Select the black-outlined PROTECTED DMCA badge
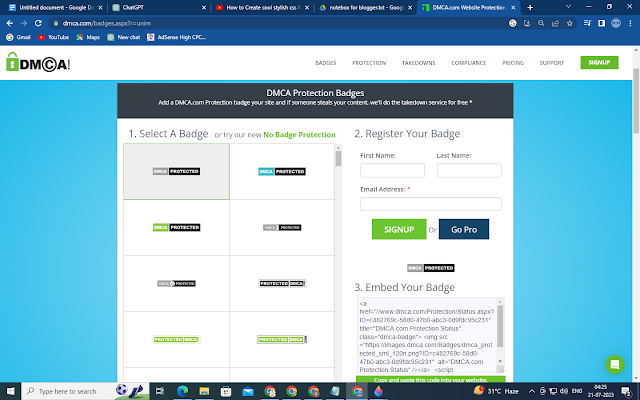 282,283
